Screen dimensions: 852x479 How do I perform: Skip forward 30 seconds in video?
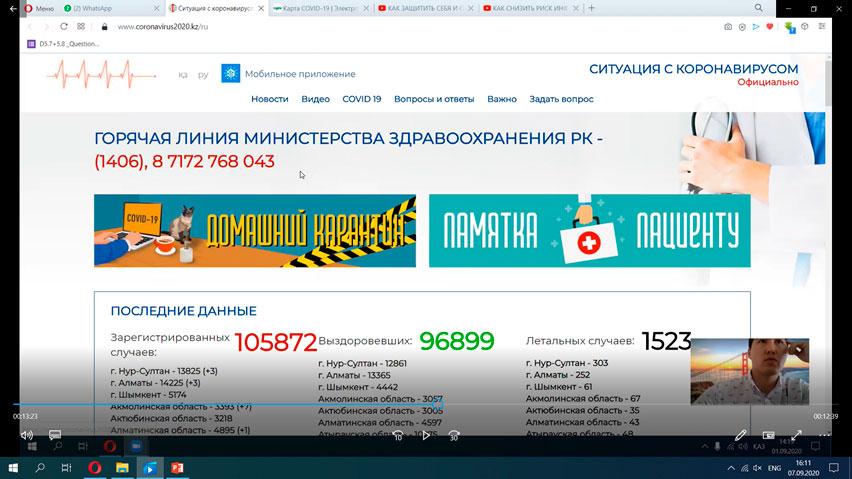(453, 435)
